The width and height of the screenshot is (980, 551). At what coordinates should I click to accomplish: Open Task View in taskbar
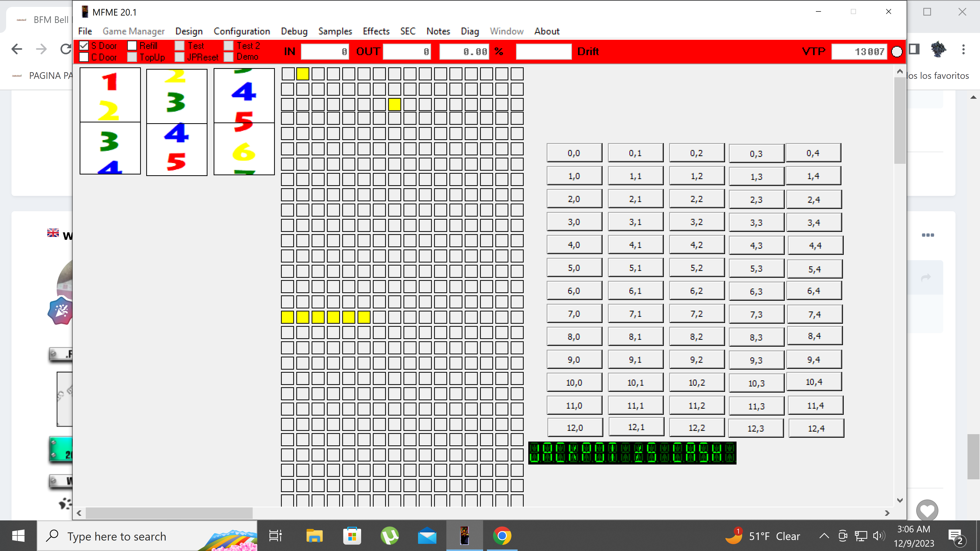275,536
